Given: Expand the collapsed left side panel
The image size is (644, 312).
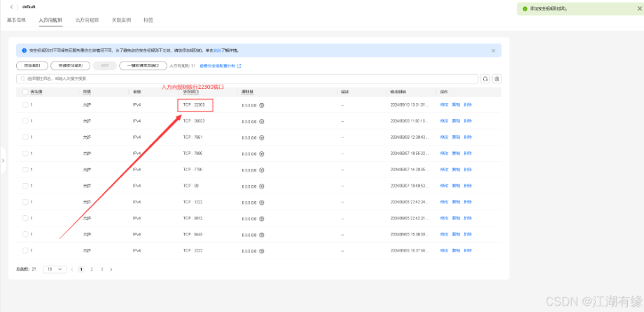Looking at the screenshot, I should click(x=3, y=160).
